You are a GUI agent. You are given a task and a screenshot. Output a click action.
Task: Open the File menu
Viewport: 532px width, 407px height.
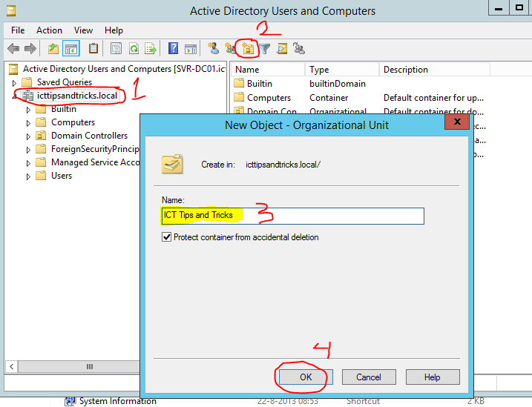pyautogui.click(x=18, y=30)
